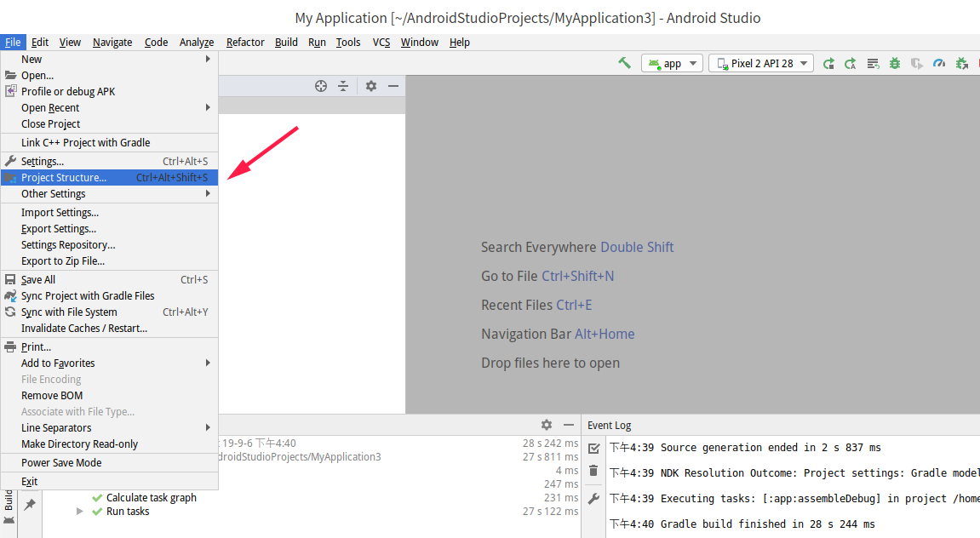980x538 pixels.
Task: Open the project panel gear settings
Action: coord(371,86)
